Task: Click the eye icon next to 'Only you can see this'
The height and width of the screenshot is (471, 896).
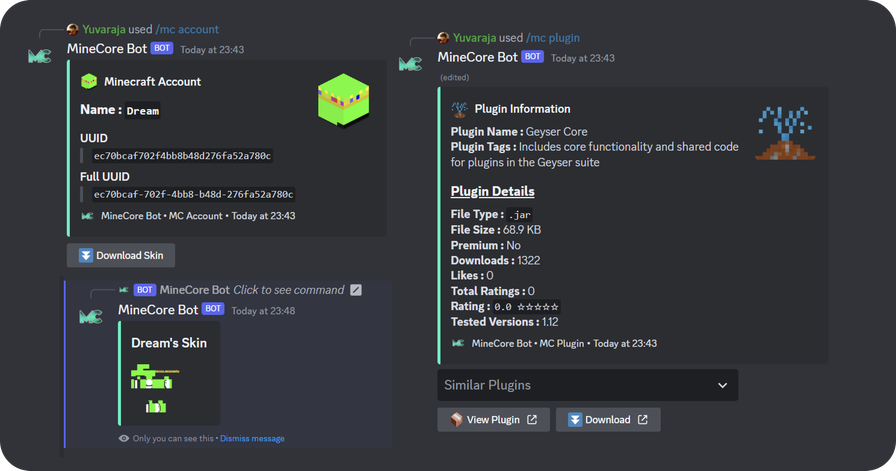Action: (124, 438)
